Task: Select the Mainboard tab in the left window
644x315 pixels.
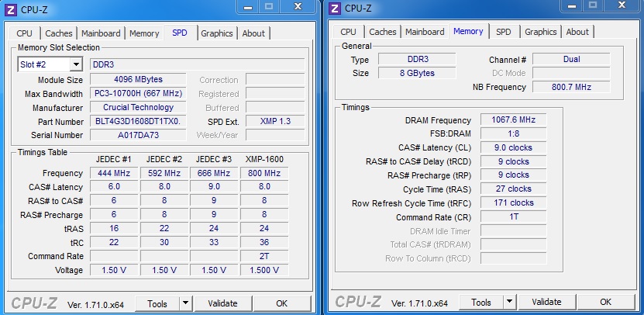Action: 101,33
